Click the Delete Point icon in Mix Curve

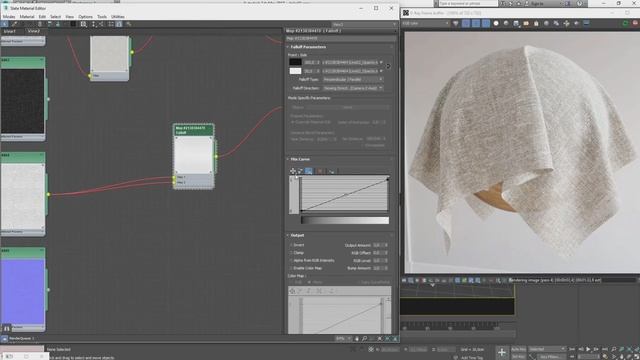click(320, 171)
